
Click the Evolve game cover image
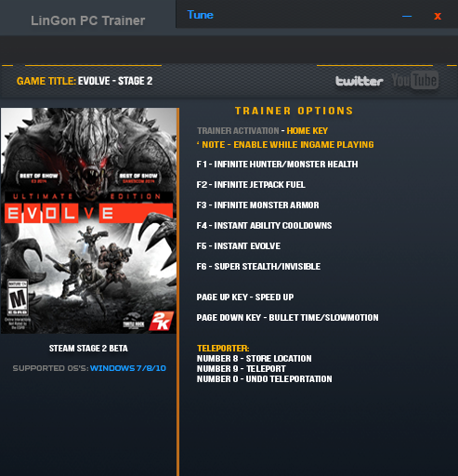point(88,220)
